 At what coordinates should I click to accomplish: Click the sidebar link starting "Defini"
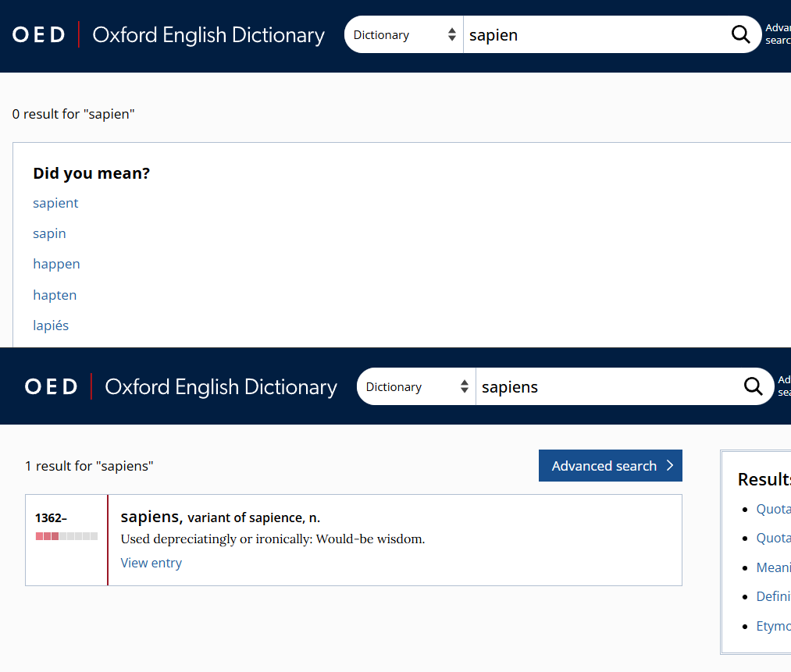point(773,596)
